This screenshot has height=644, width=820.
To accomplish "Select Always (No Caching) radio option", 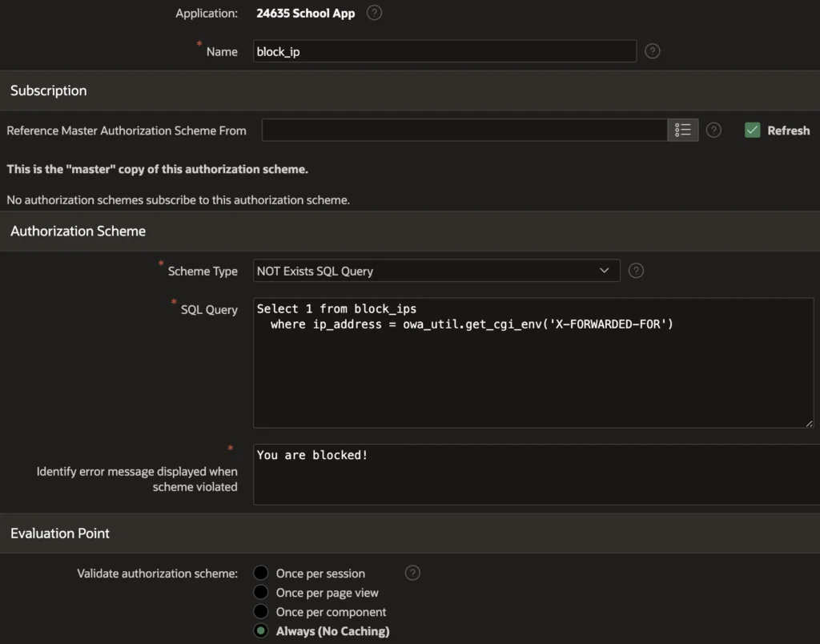I will (x=260, y=631).
